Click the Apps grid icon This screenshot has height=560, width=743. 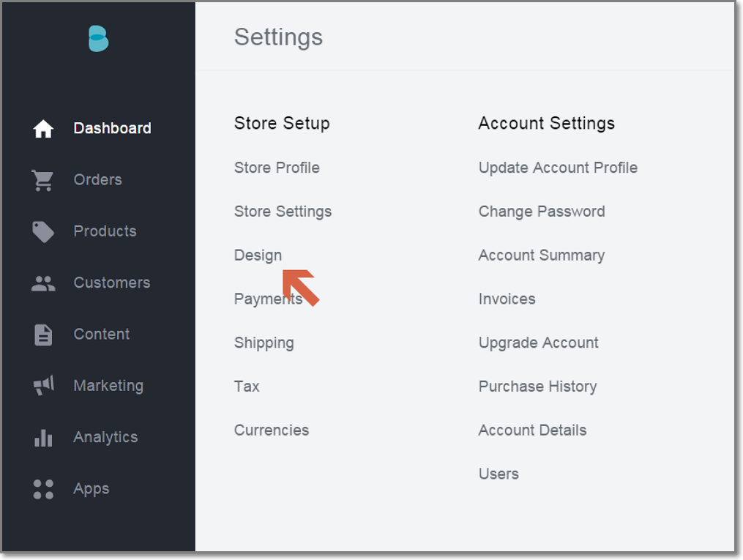(x=43, y=489)
